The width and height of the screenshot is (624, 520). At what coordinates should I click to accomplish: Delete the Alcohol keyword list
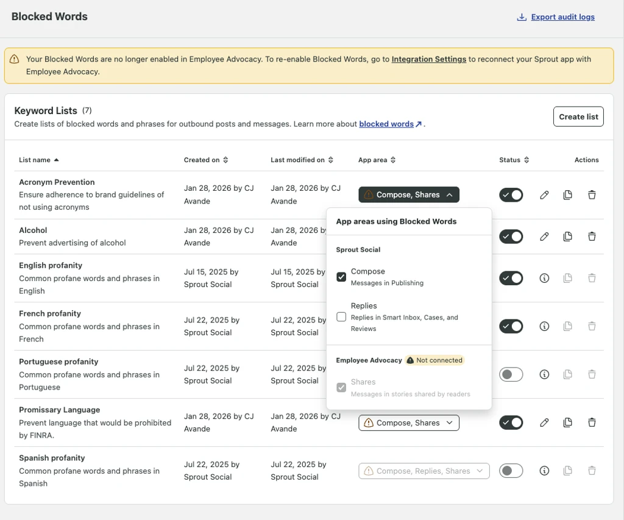pyautogui.click(x=592, y=237)
